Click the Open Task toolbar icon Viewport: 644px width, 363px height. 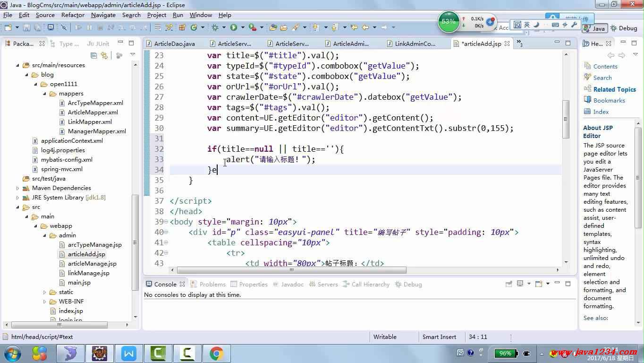(284, 28)
